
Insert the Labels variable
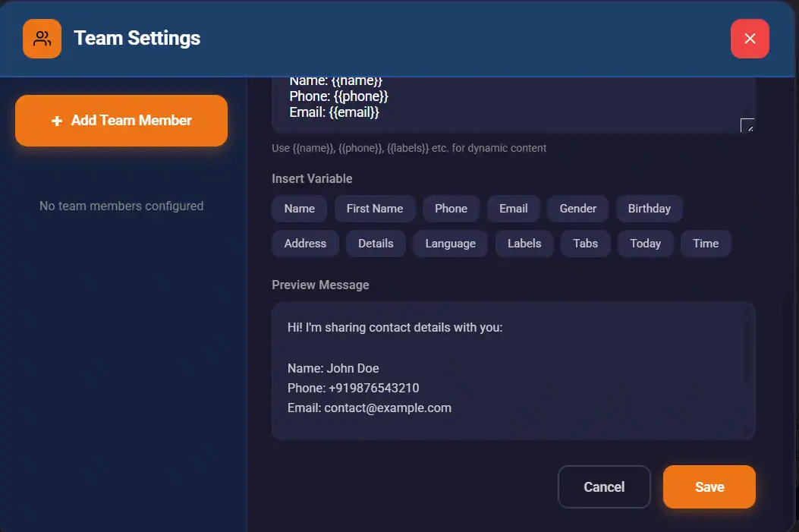[524, 243]
